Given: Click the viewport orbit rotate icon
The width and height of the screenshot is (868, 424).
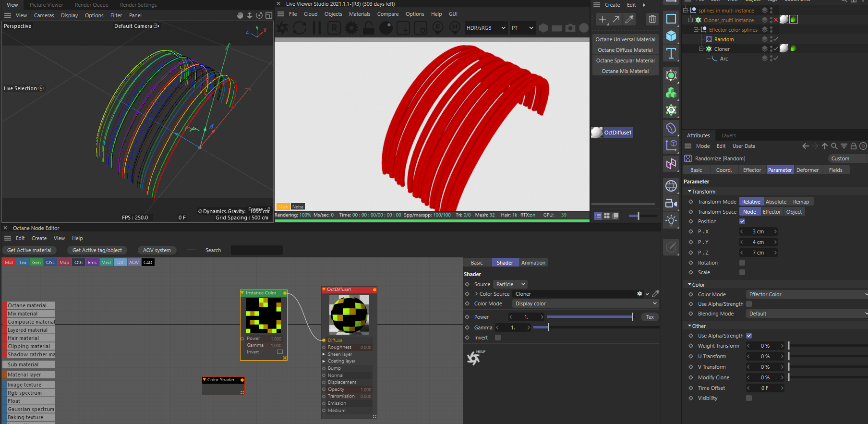Looking at the screenshot, I should pyautogui.click(x=259, y=15).
